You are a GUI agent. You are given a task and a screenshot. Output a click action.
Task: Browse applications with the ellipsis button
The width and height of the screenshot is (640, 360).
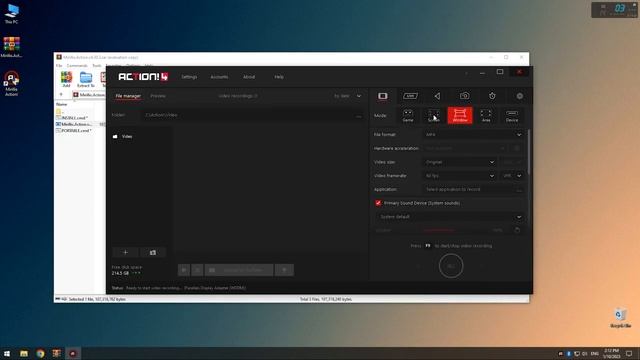point(519,190)
